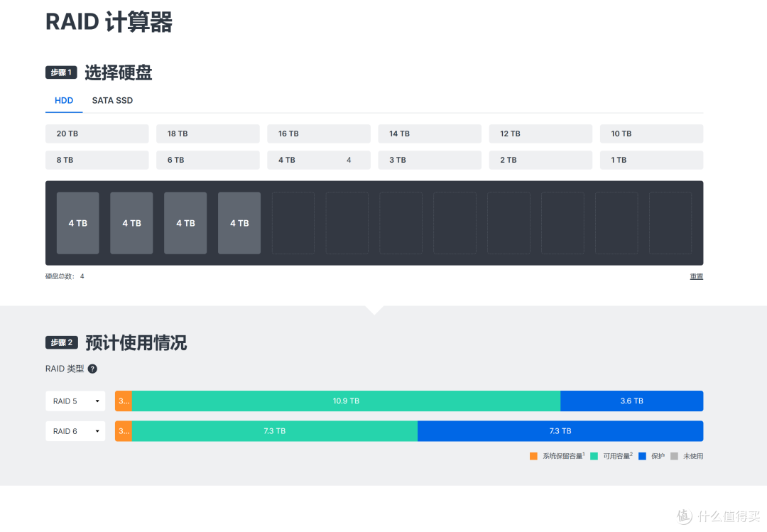This screenshot has height=532, width=767.
Task: Open the RAID 6 type dropdown
Action: pyautogui.click(x=75, y=431)
